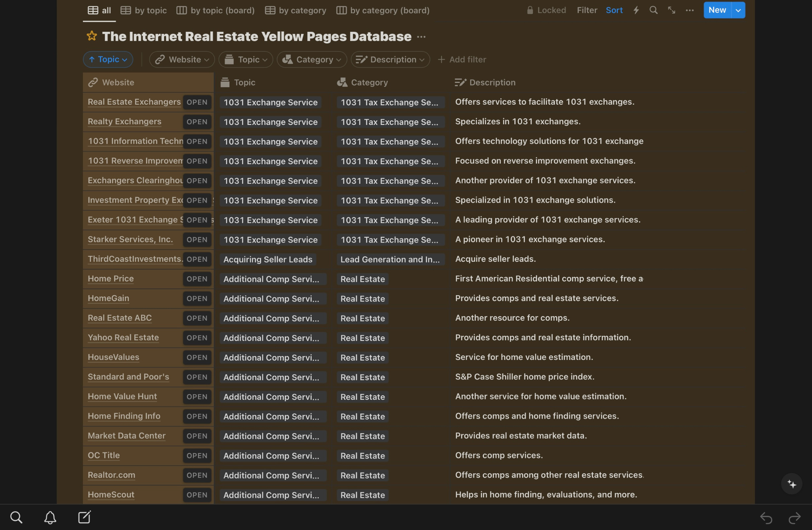Click the Description column header
The height and width of the screenshot is (530, 812).
pyautogui.click(x=492, y=83)
